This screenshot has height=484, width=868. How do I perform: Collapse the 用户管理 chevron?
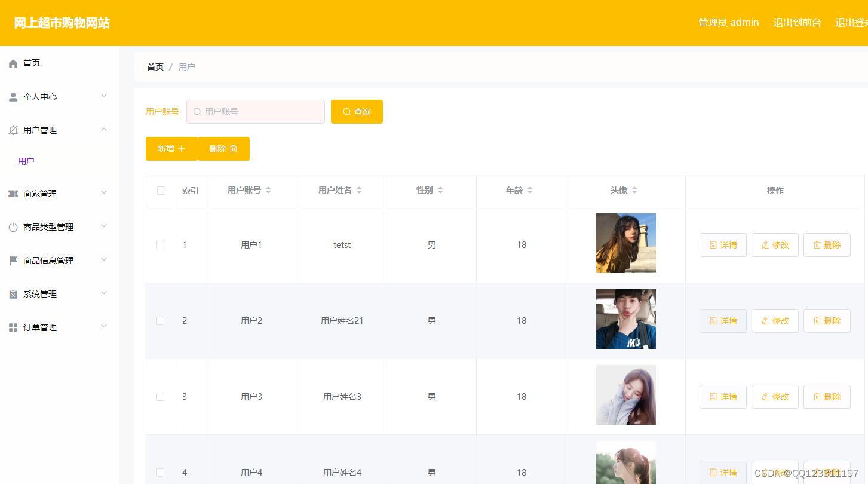104,129
